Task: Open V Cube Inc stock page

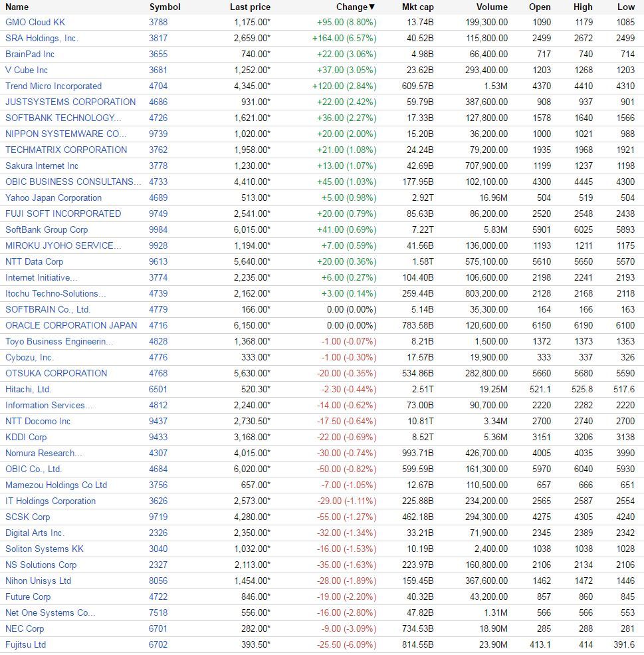Action: [x=27, y=70]
